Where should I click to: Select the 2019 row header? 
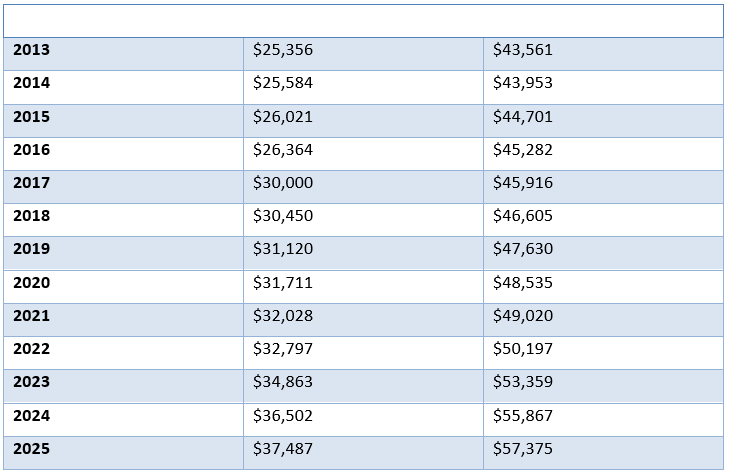(32, 249)
